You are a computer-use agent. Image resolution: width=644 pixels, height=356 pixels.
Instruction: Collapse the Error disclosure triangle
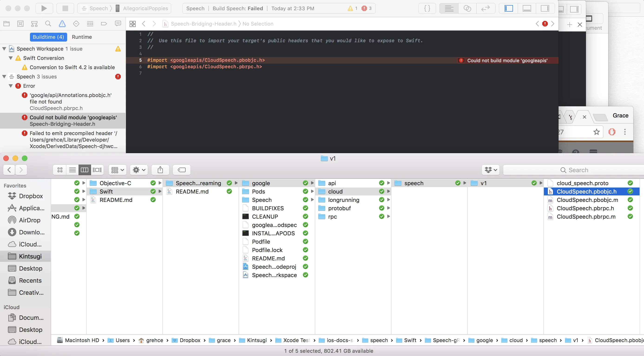tap(11, 86)
